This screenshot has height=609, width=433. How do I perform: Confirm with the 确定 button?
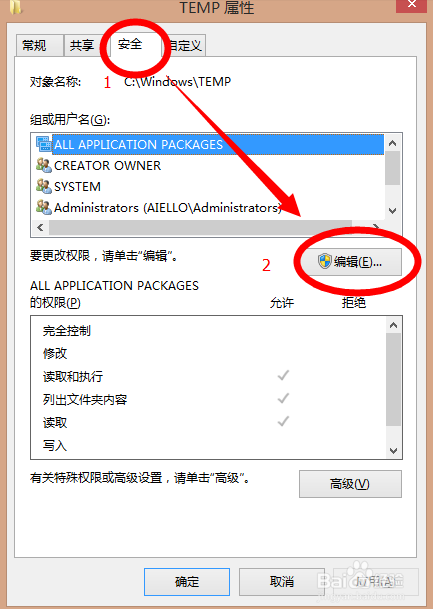click(187, 581)
